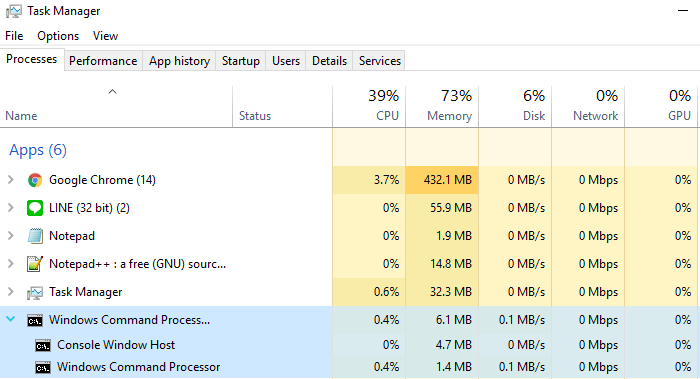The height and width of the screenshot is (379, 700).
Task: Expand the LINE (32 bit) process group
Action: click(x=11, y=208)
